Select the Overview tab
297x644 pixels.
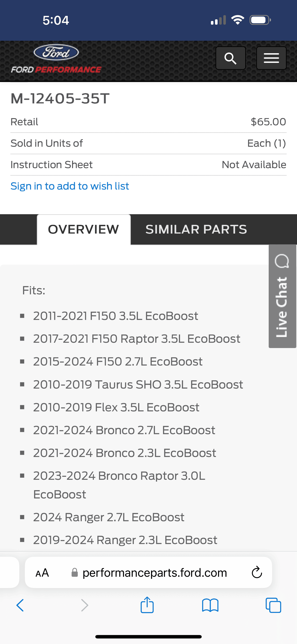84,229
